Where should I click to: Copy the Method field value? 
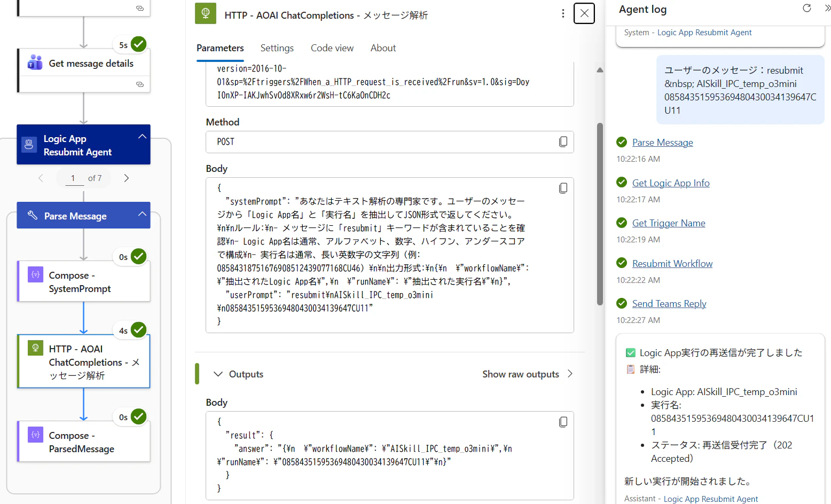click(563, 141)
